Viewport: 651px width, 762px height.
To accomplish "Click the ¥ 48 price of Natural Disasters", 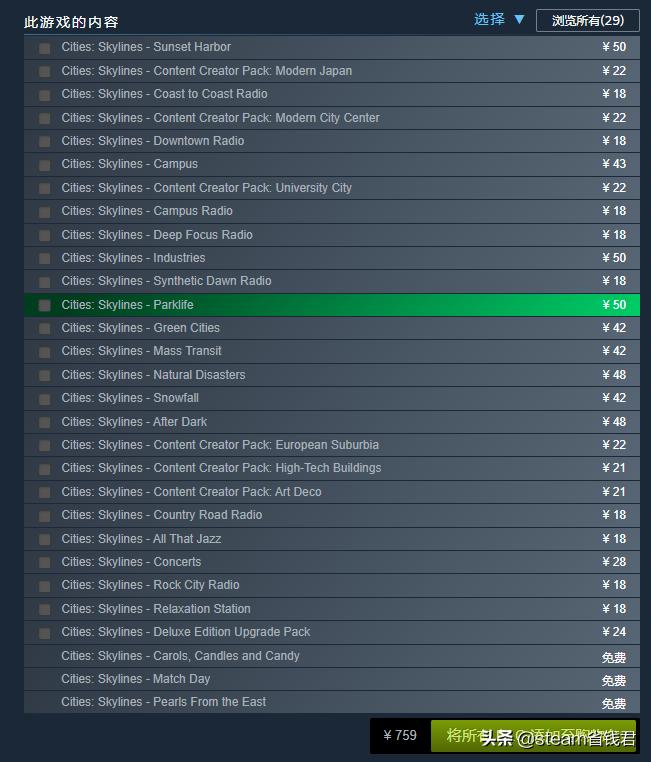I will (614, 375).
